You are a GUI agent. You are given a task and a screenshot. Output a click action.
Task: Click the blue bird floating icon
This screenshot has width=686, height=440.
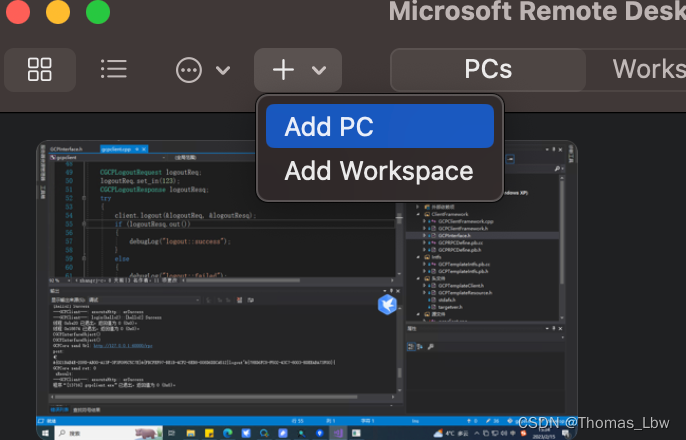[387, 304]
